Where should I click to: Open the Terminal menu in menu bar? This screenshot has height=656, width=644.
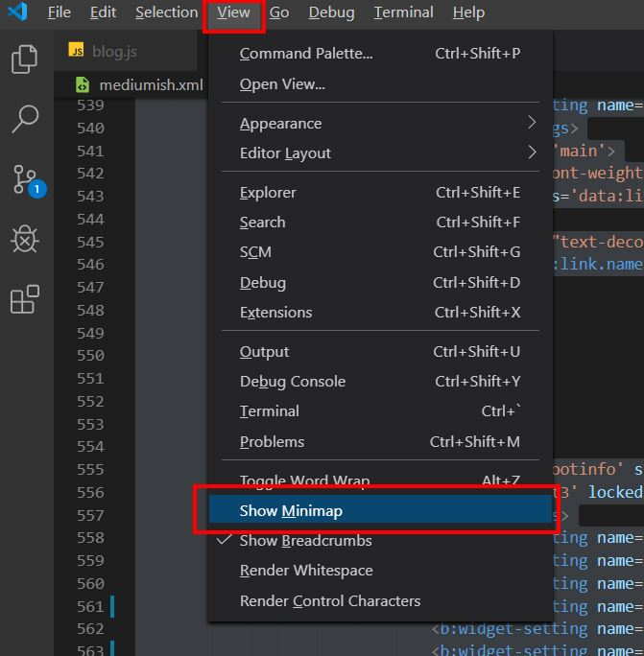pos(403,12)
